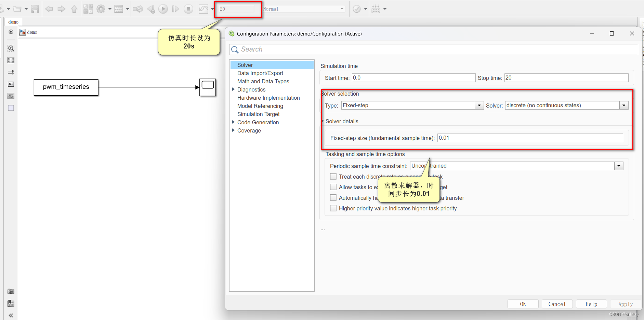Viewport: 644px width, 320px height.
Task: Collapse the Solver details section
Action: point(322,121)
